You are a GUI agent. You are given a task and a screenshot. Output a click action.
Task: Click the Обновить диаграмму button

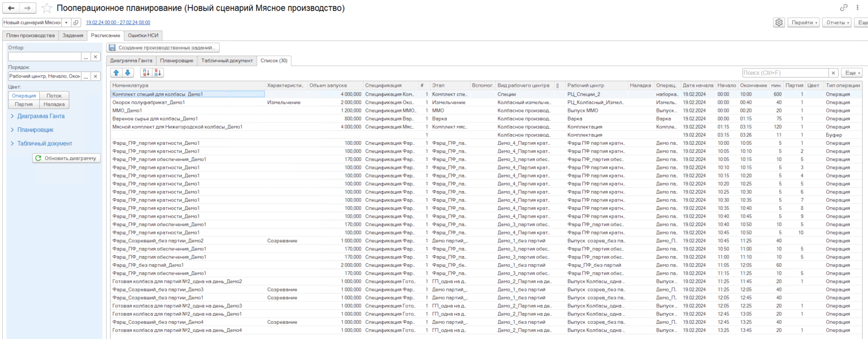(x=67, y=158)
